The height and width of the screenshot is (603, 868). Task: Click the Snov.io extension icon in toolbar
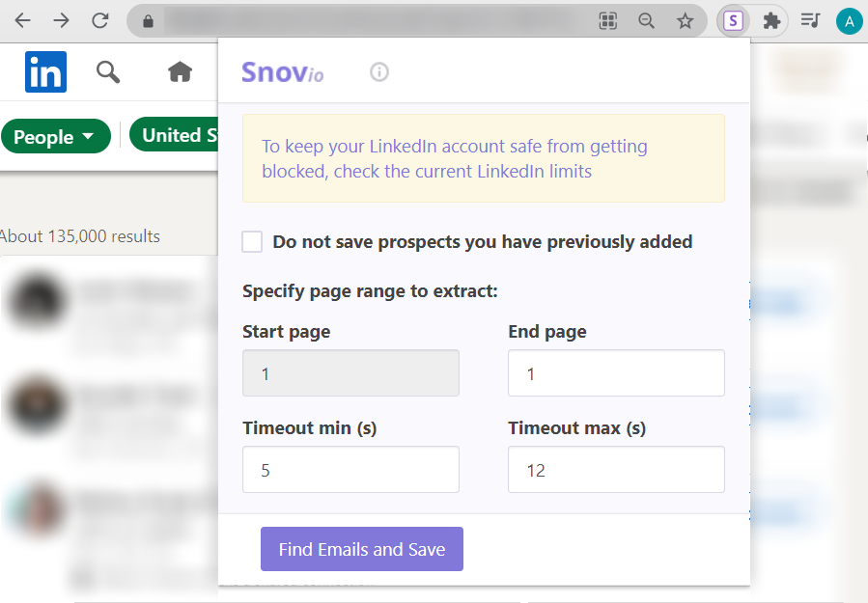tap(734, 20)
